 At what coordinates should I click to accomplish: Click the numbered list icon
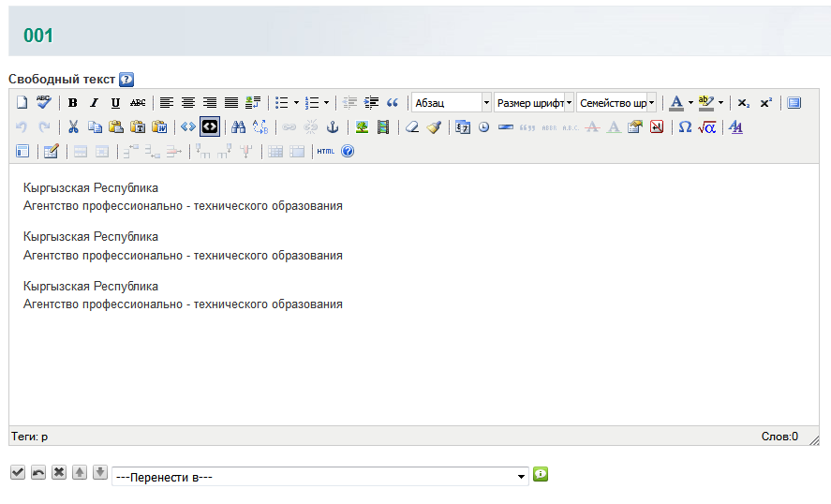pos(312,102)
